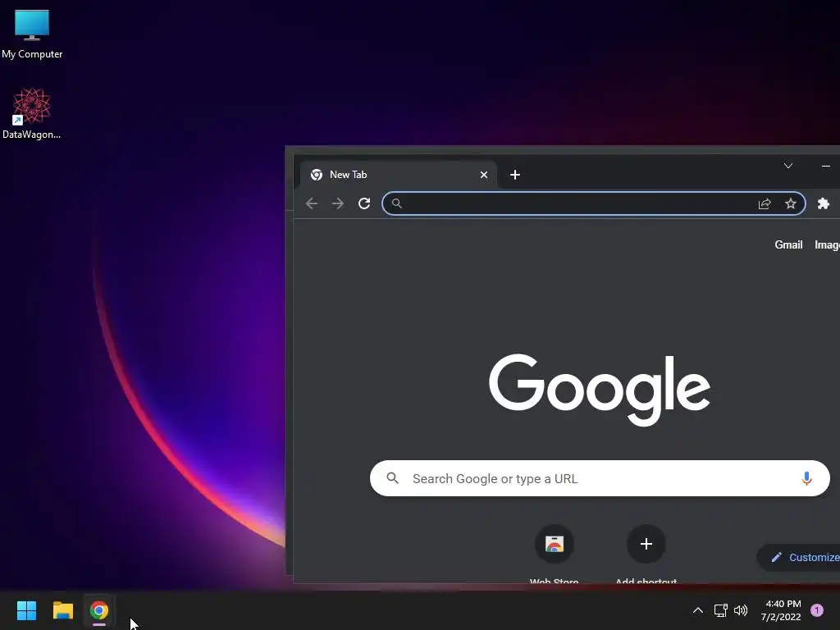
Task: Minimize the Chrome window
Action: point(826,166)
